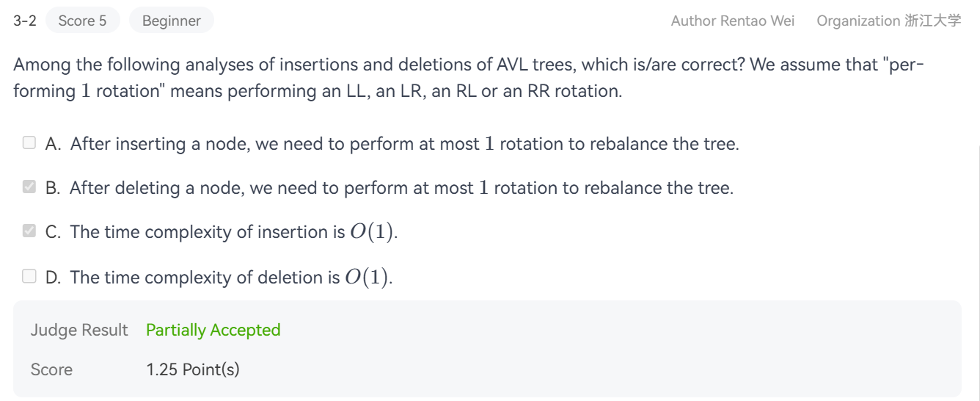Tick option D about deletion complexity
The height and width of the screenshot is (401, 980).
pos(29,276)
